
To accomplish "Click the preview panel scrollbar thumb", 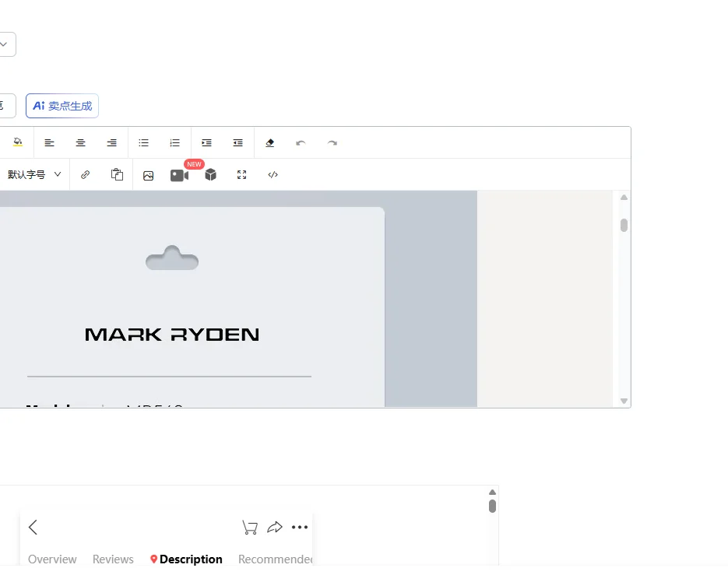I will tap(493, 506).
